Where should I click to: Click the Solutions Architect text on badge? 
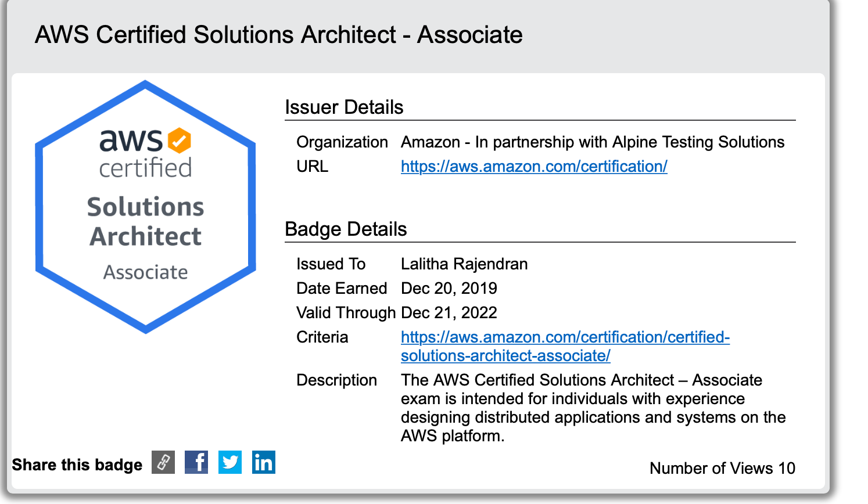click(146, 222)
